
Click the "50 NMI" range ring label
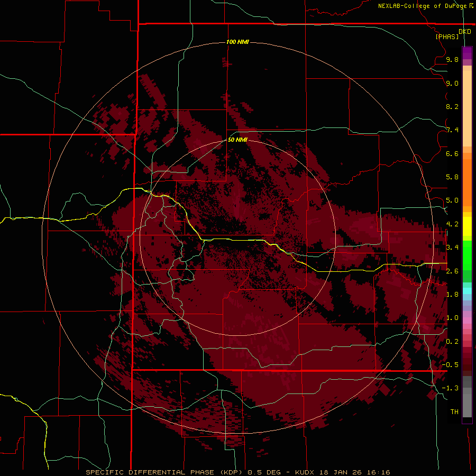[237, 140]
